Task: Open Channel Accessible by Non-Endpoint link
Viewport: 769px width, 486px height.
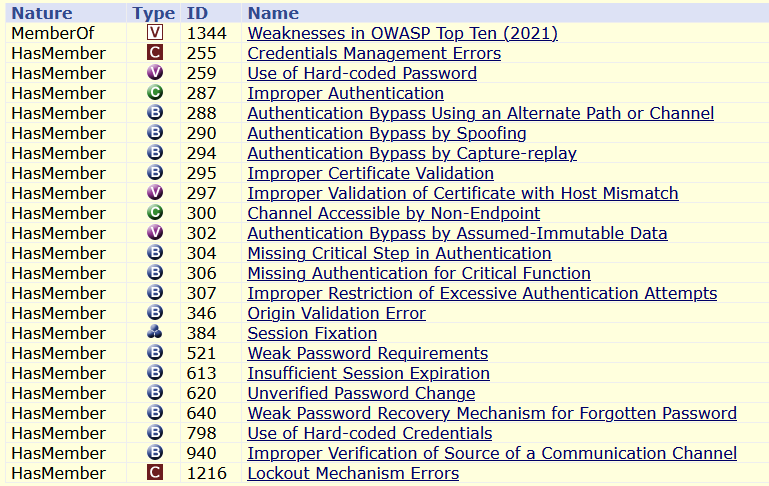Action: pyautogui.click(x=393, y=213)
